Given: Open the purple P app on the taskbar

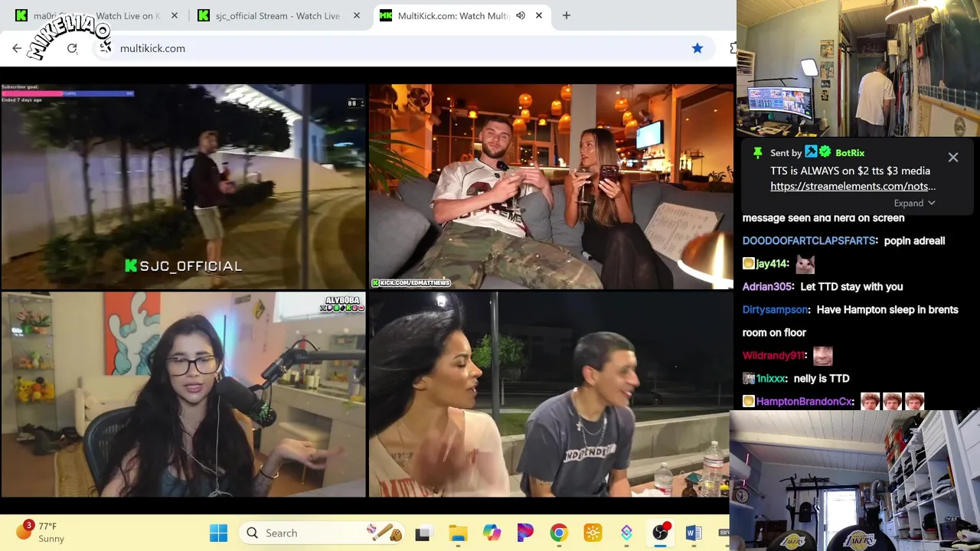Looking at the screenshot, I should pyautogui.click(x=525, y=533).
